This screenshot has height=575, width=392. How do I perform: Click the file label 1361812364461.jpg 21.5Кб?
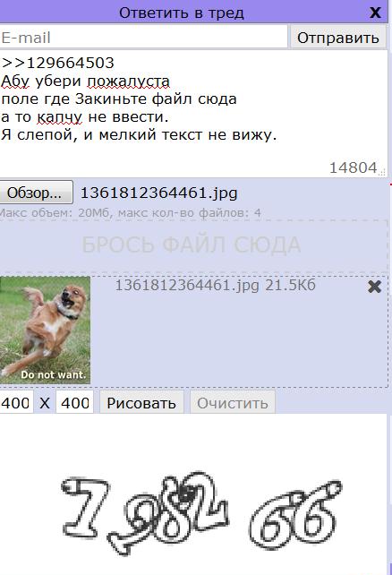(215, 285)
